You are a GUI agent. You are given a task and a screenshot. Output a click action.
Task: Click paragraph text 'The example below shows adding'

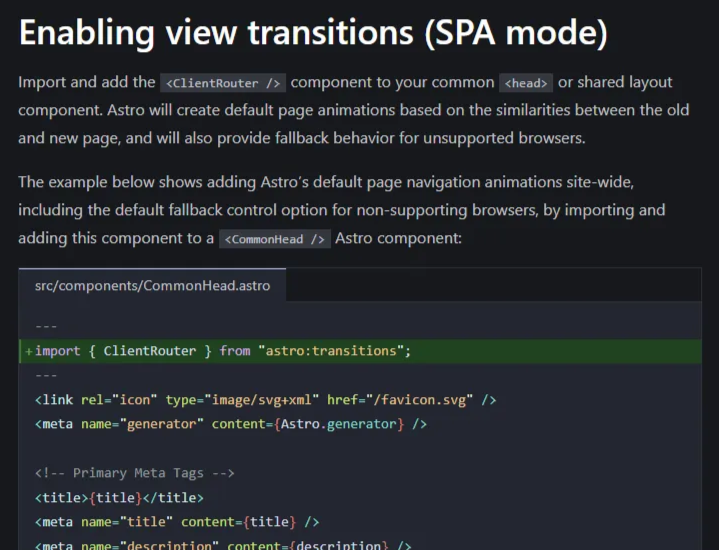tap(137, 182)
